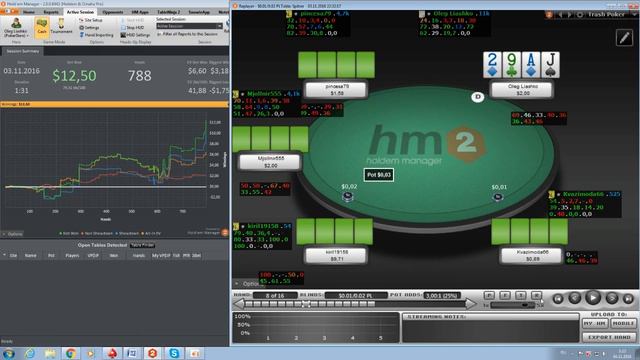Click the Pot $0,03 label
Image resolution: width=640 pixels, height=360 pixels.
(379, 175)
